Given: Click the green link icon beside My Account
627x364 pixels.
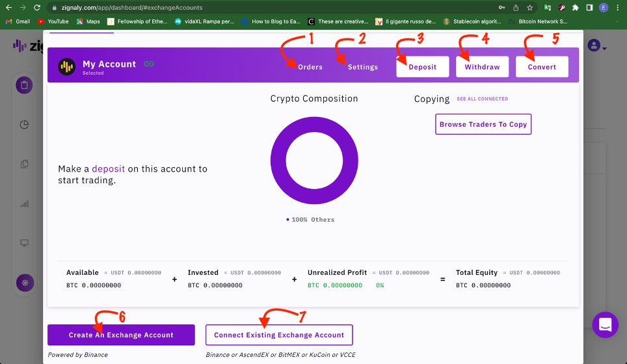Looking at the screenshot, I should tap(149, 64).
